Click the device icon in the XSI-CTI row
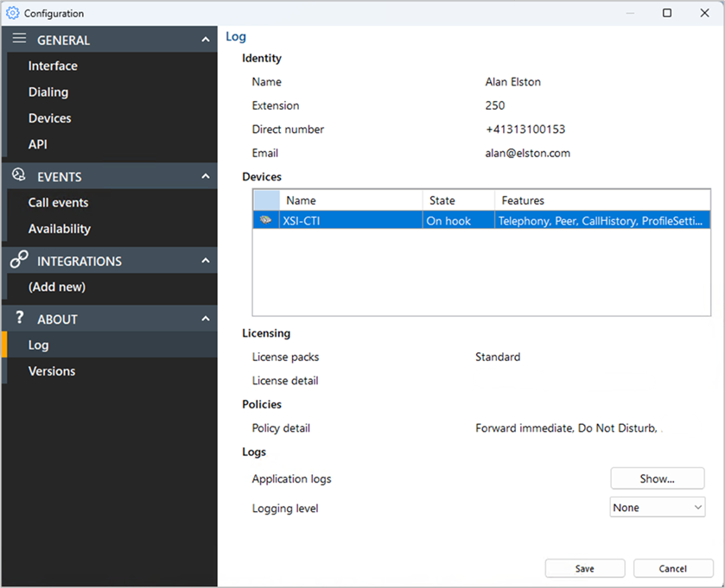This screenshot has height=588, width=725. point(264,220)
